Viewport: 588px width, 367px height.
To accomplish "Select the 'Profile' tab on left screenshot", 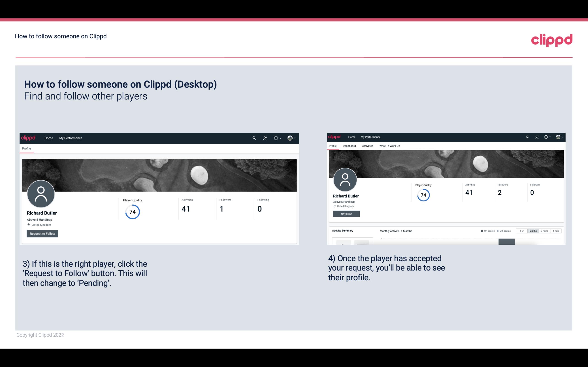I will click(x=26, y=148).
